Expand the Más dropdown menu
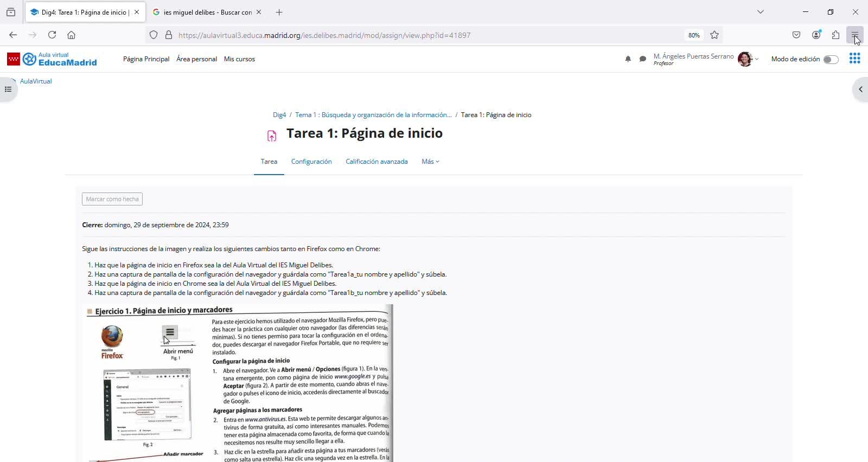The image size is (868, 462). (x=430, y=162)
